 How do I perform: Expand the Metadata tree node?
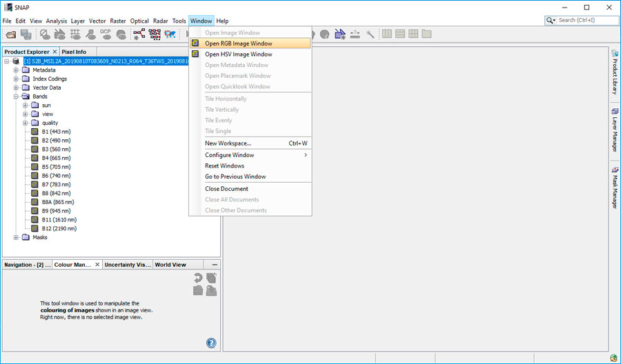16,70
